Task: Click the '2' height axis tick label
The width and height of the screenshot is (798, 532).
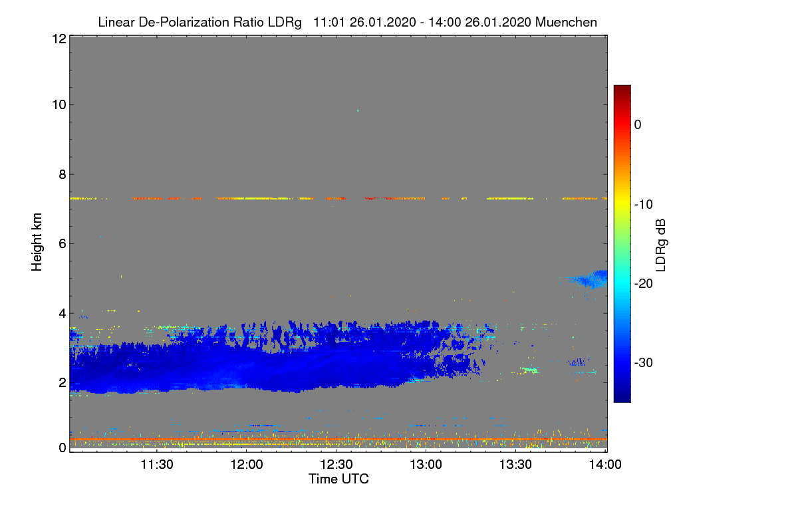Action: tap(62, 382)
